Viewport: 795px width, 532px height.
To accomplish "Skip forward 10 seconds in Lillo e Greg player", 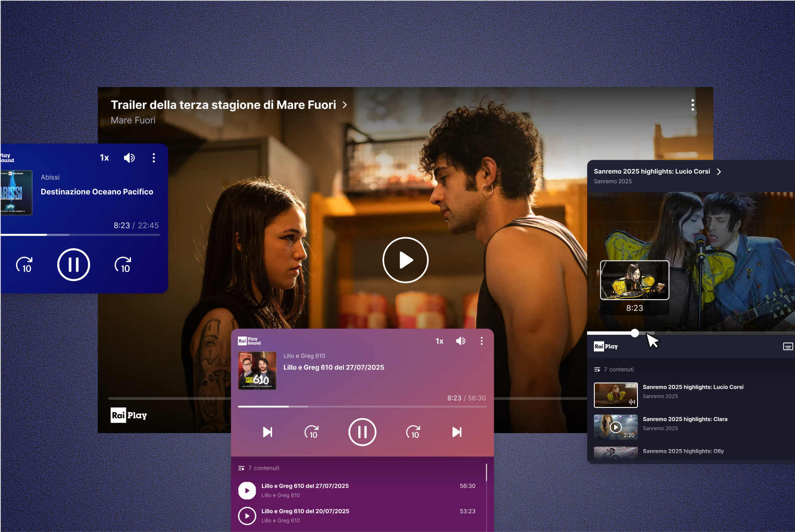I will click(x=413, y=432).
